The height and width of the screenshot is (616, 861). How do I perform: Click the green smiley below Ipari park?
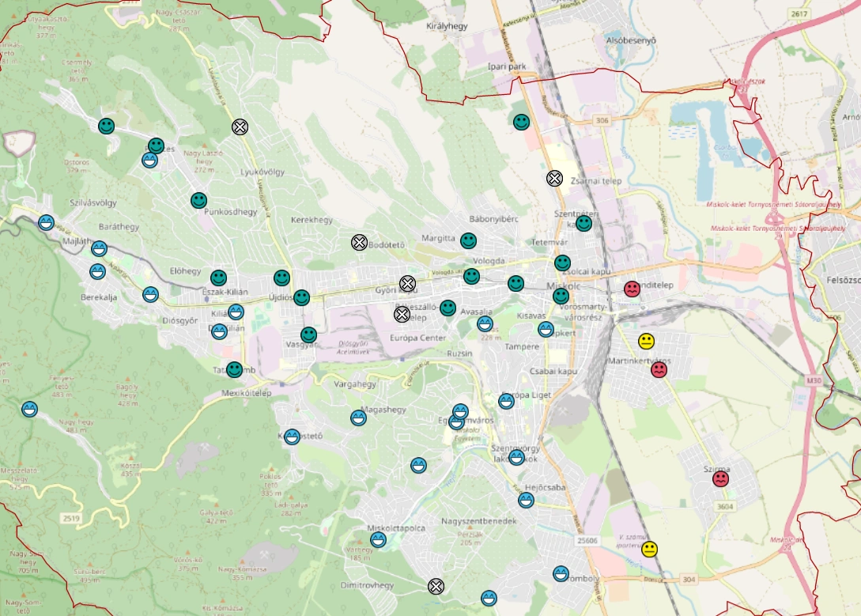[521, 122]
